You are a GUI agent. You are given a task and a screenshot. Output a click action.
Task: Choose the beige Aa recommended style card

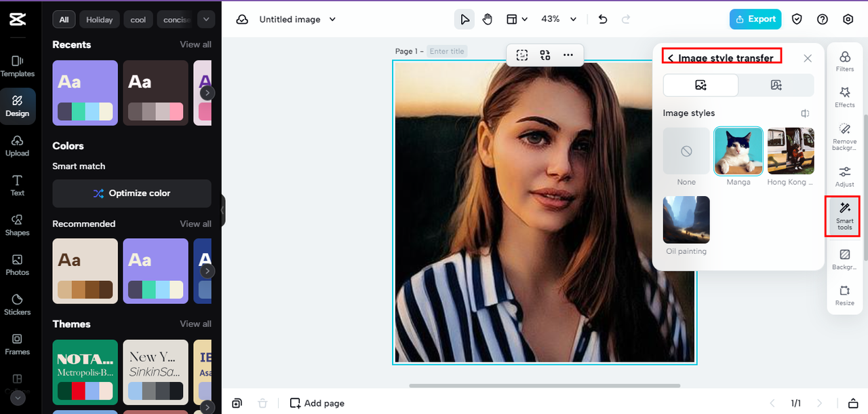[85, 271]
